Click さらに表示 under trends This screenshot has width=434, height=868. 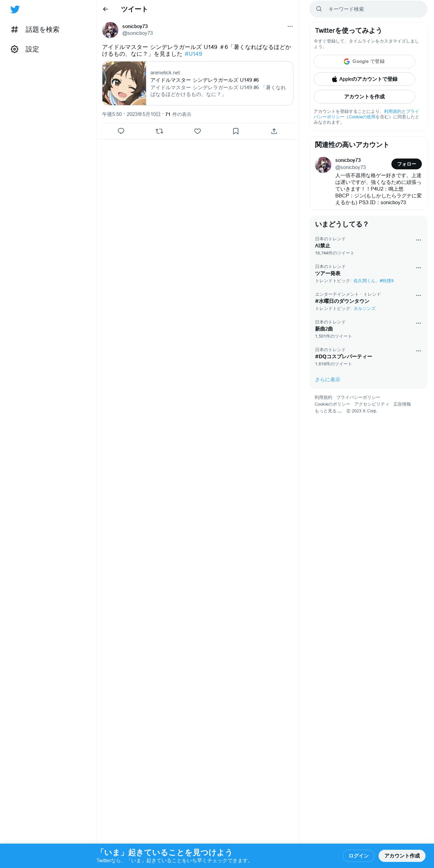coord(328,380)
